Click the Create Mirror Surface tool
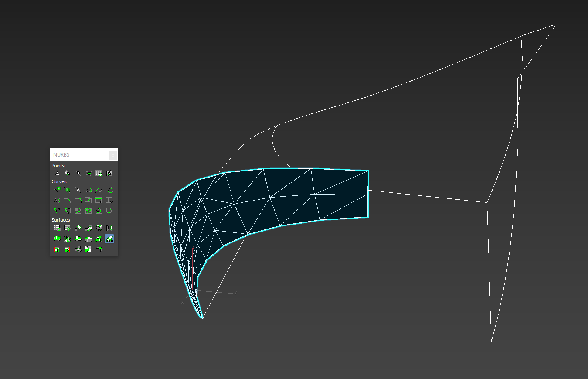This screenshot has width=588, height=379. (x=109, y=228)
